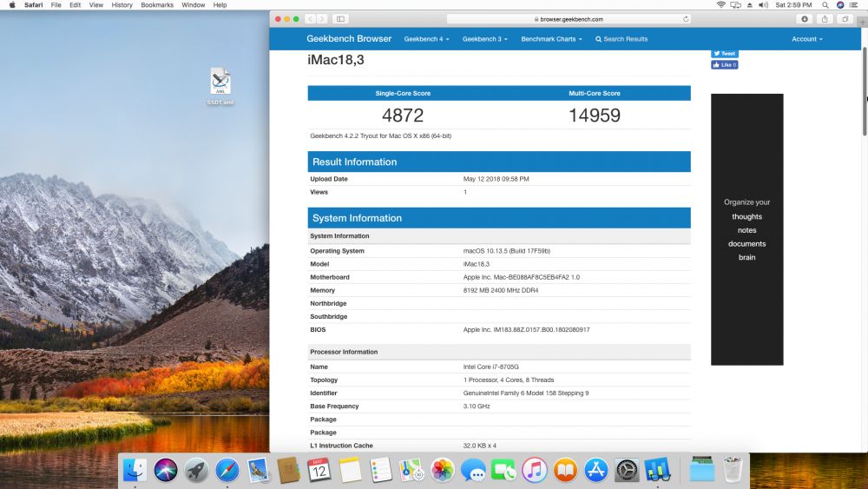Select the SSDT.aml file on desktop
868x489 pixels.
[x=220, y=86]
